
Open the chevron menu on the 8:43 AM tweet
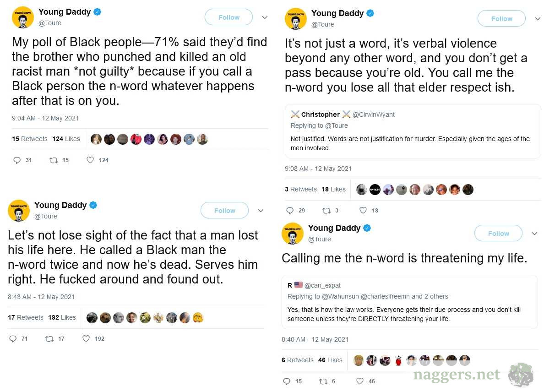point(261,211)
